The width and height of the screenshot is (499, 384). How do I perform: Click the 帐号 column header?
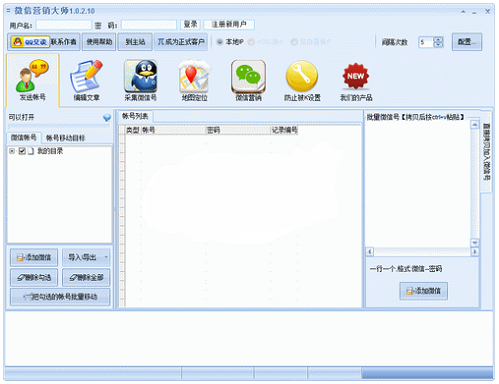coord(173,130)
